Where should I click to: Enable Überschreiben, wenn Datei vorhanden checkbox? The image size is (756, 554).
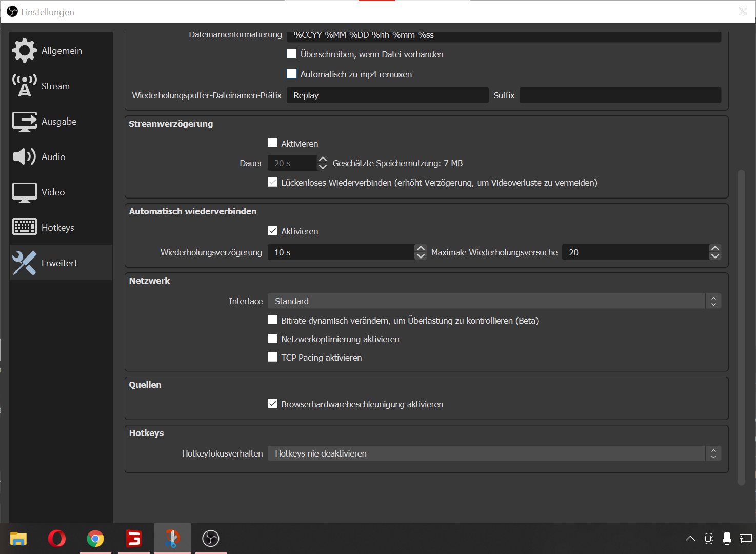292,54
